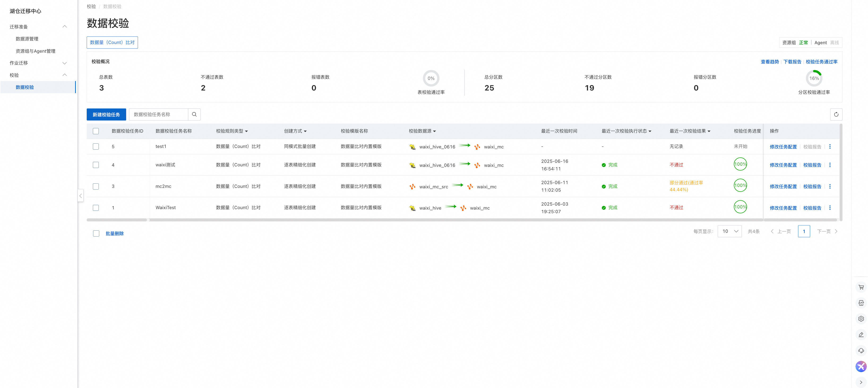Viewport: 868px width, 388px height.
Task: Click 修改任务配置 for test1
Action: coord(783,147)
